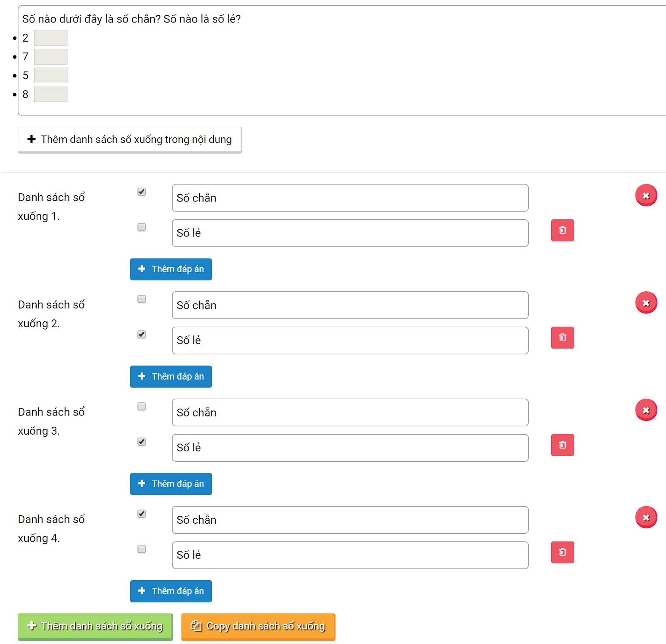666x644 pixels.
Task: Click Copy danh sách sổ xuống button
Action: coord(258,626)
